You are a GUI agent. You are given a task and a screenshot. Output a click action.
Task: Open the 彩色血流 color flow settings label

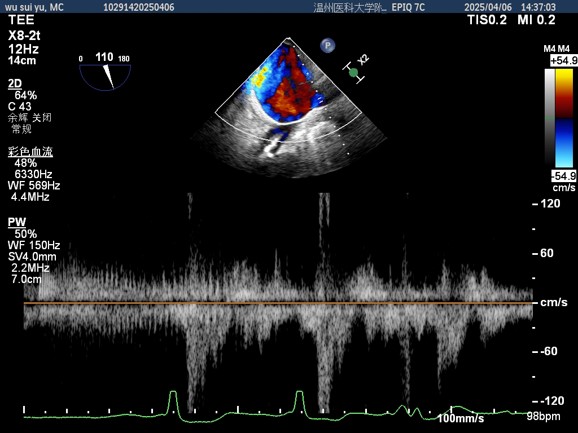tap(30, 152)
